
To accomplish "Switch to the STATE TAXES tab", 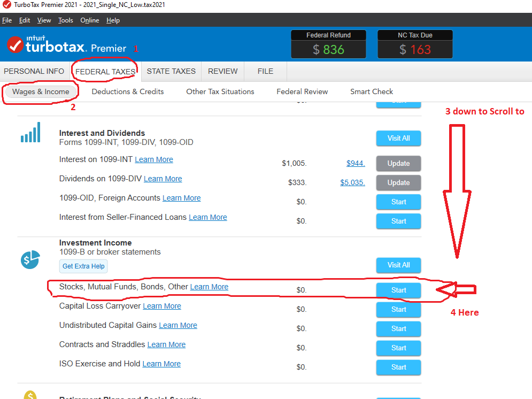I will click(171, 71).
